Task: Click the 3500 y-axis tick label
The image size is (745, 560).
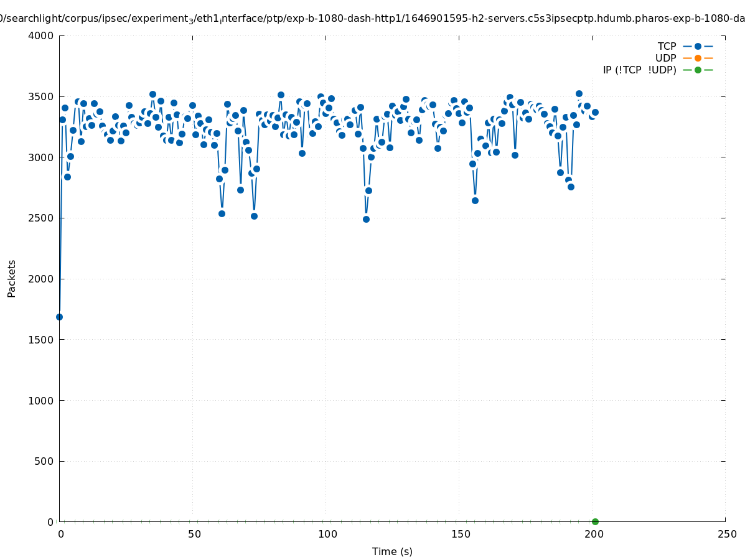Action: pyautogui.click(x=41, y=96)
